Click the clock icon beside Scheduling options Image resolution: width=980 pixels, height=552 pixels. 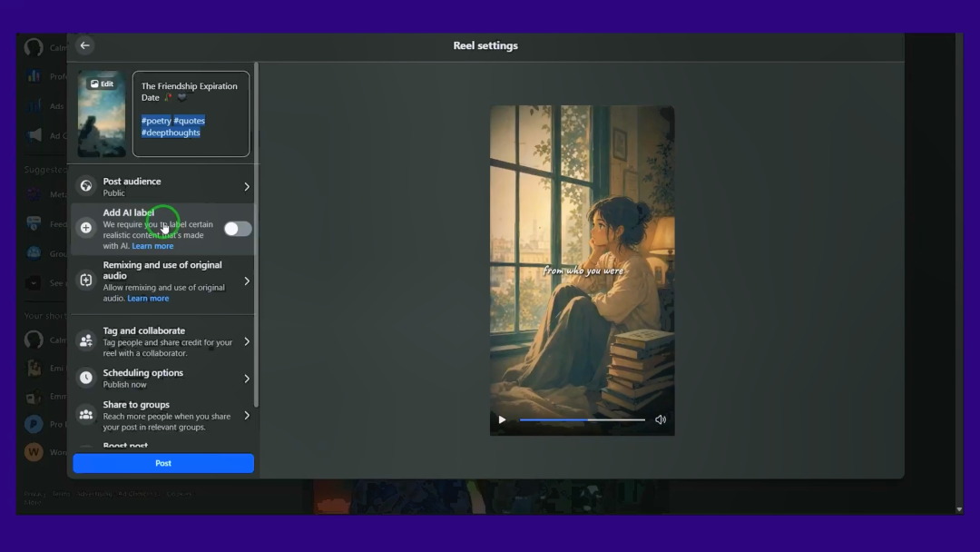click(x=85, y=378)
